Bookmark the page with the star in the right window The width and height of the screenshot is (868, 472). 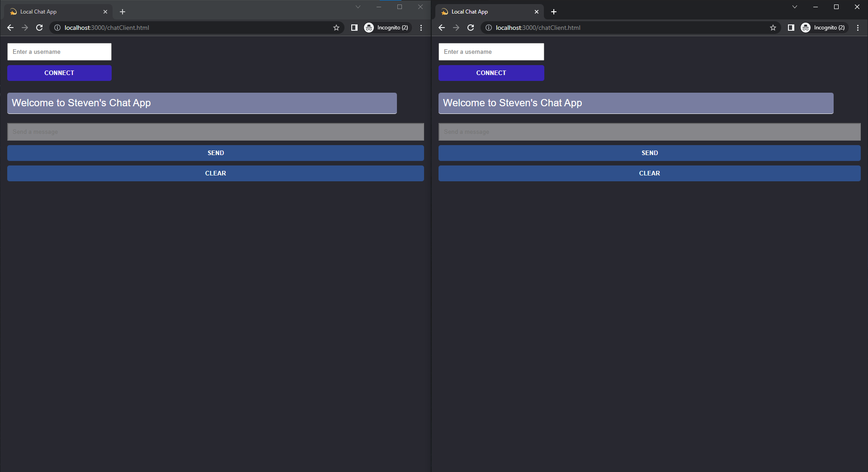coord(773,28)
